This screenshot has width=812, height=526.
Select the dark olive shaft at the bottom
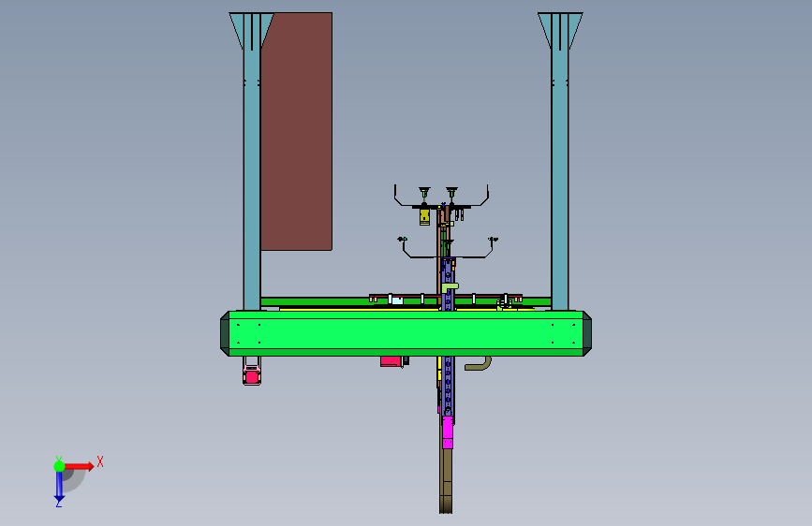pos(446,480)
